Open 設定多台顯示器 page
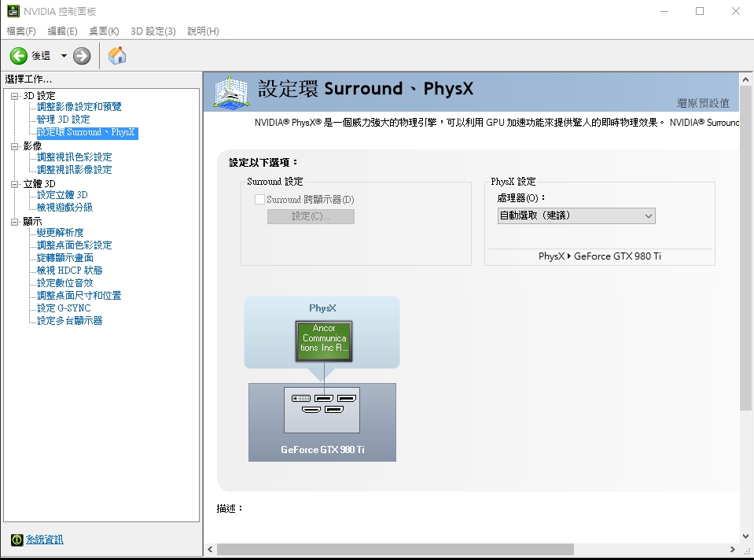The width and height of the screenshot is (754, 560). pyautogui.click(x=70, y=320)
